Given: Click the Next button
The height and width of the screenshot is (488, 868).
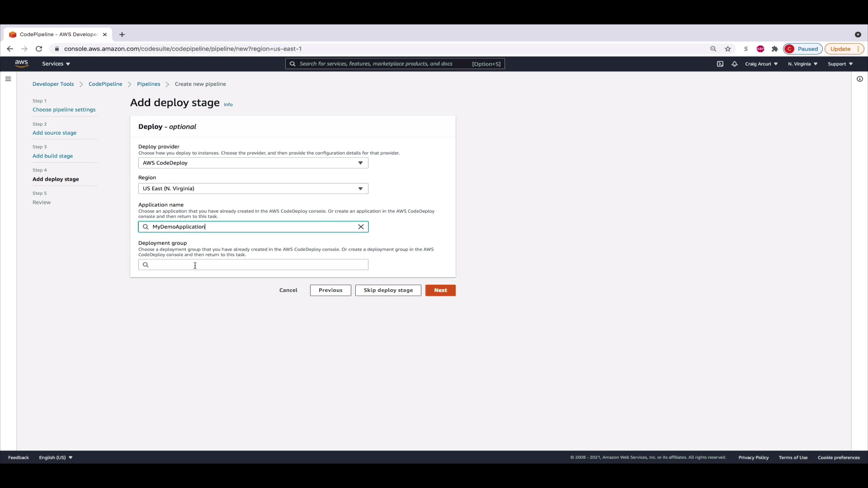Looking at the screenshot, I should click(440, 290).
